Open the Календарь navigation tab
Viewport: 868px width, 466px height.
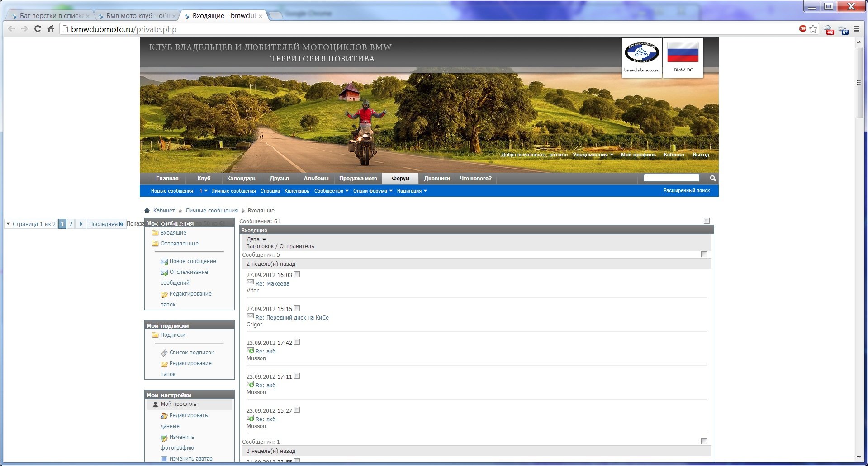(x=242, y=179)
